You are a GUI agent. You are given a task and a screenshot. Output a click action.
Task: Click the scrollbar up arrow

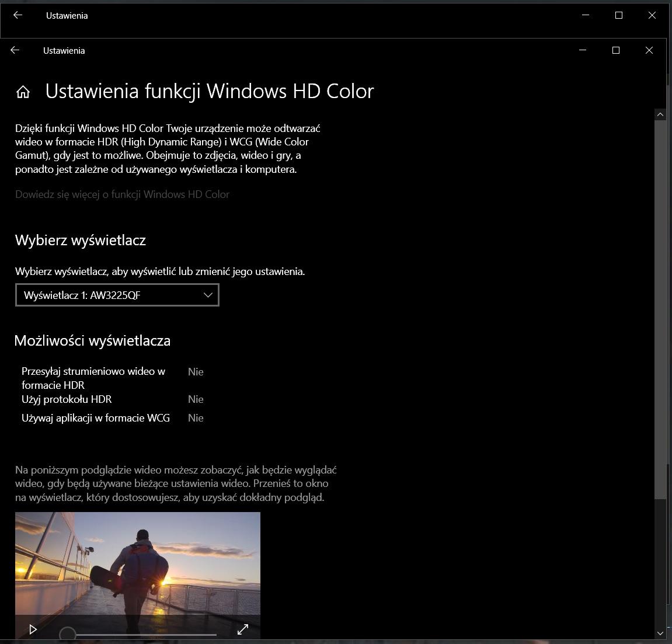coord(660,114)
